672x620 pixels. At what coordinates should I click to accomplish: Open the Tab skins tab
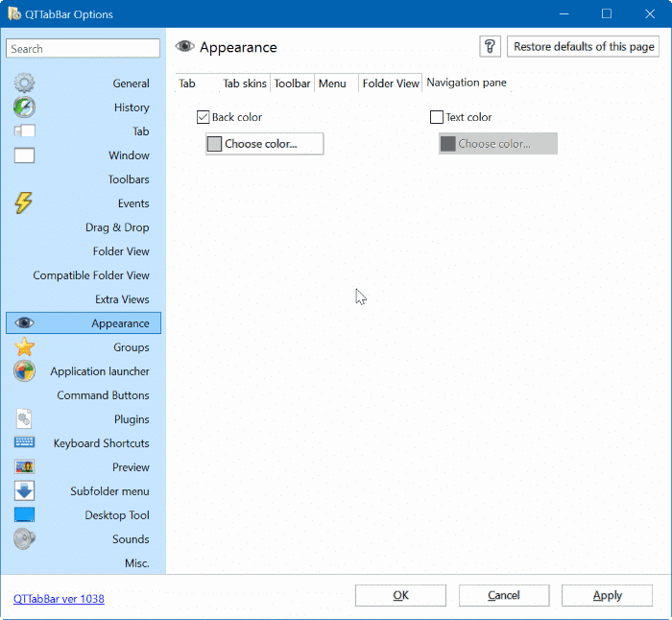coord(245,83)
